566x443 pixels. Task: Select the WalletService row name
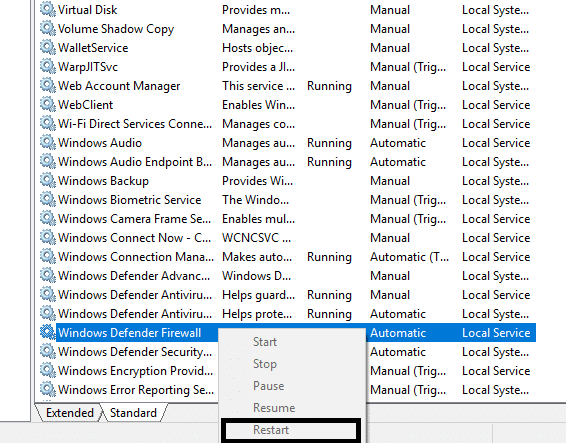93,48
